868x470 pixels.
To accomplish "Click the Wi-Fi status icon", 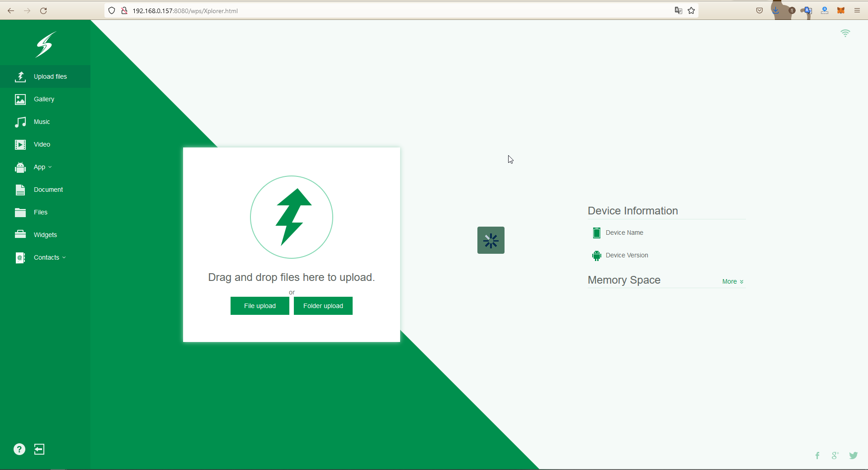I will [x=845, y=33].
